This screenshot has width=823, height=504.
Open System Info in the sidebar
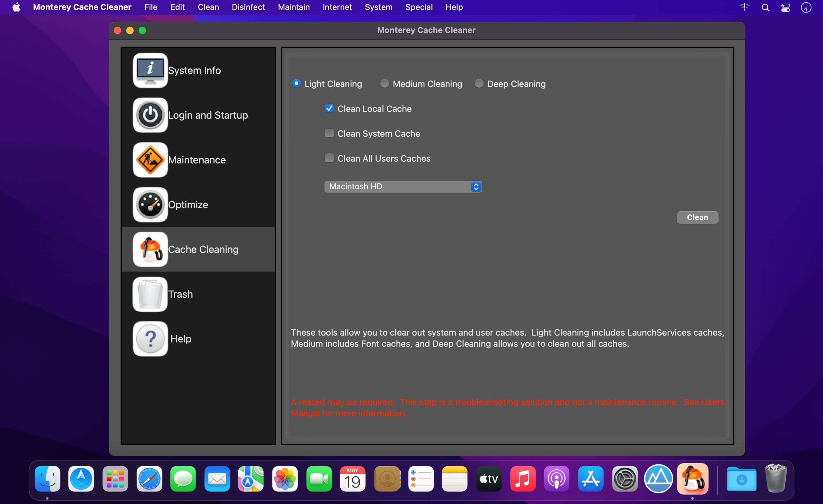198,71
